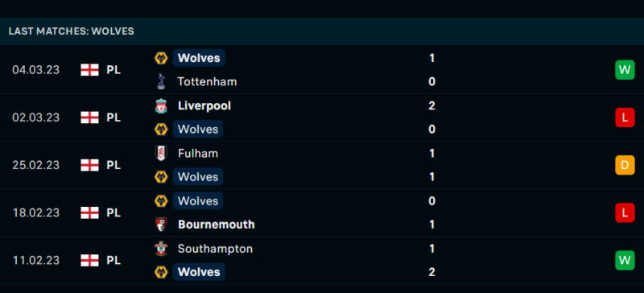Click England flag icon for 04.03.23 match
Screen dimensions: 644x293
point(89,70)
